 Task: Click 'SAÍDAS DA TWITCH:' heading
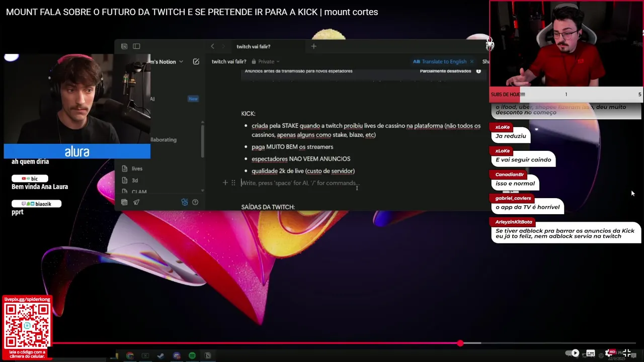268,207
